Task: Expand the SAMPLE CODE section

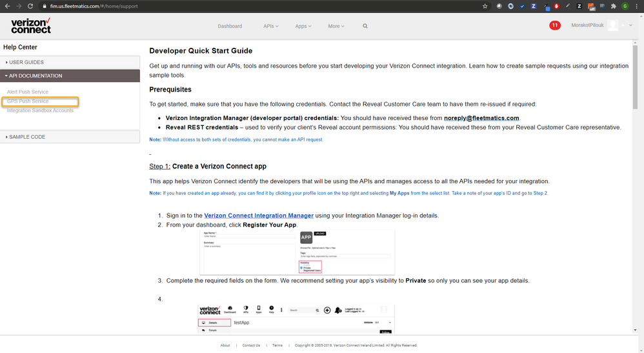Action: click(70, 137)
